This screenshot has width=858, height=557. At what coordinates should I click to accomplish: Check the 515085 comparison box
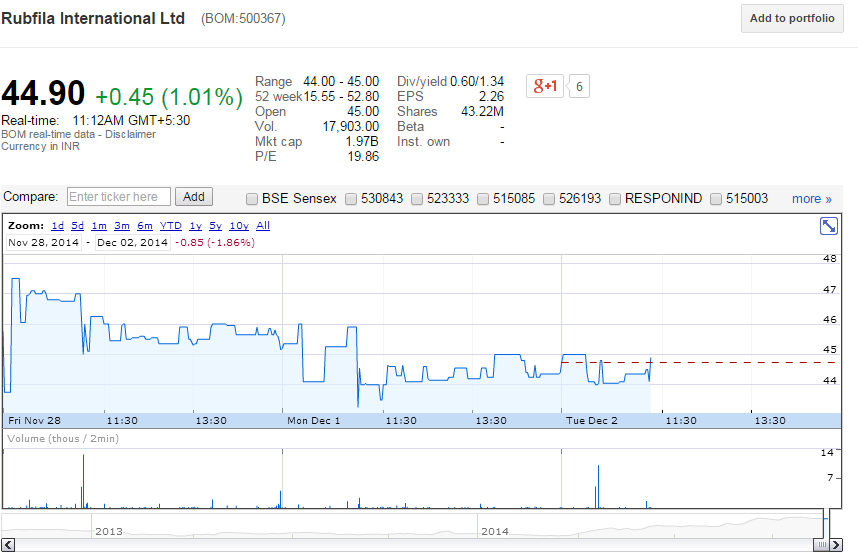pyautogui.click(x=483, y=199)
